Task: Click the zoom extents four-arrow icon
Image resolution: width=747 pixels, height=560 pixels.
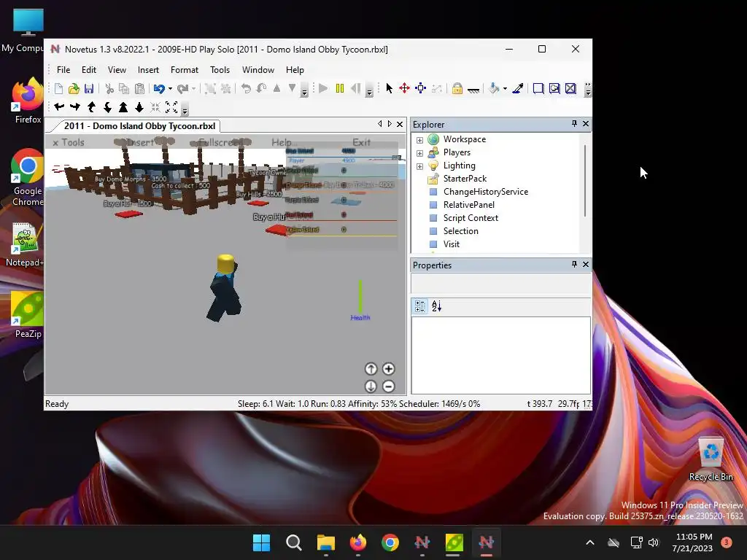Action: tap(171, 107)
